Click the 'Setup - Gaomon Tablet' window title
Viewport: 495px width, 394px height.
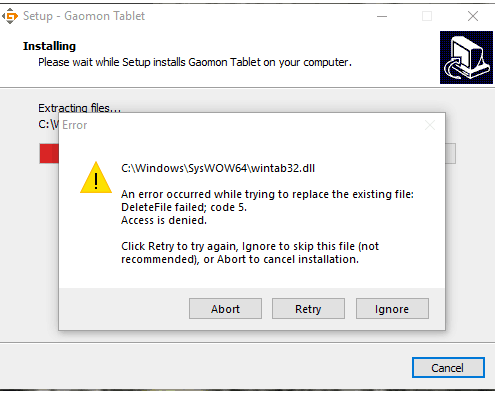pyautogui.click(x=84, y=16)
